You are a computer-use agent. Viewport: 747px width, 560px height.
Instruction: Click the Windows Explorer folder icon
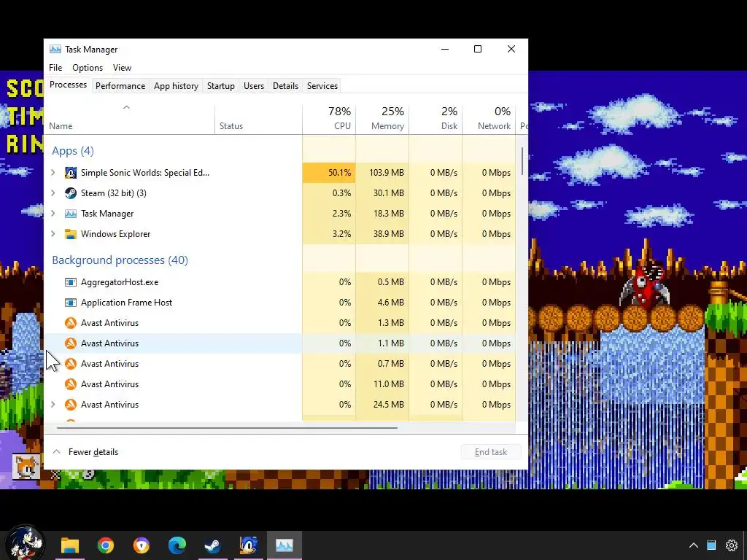click(71, 234)
